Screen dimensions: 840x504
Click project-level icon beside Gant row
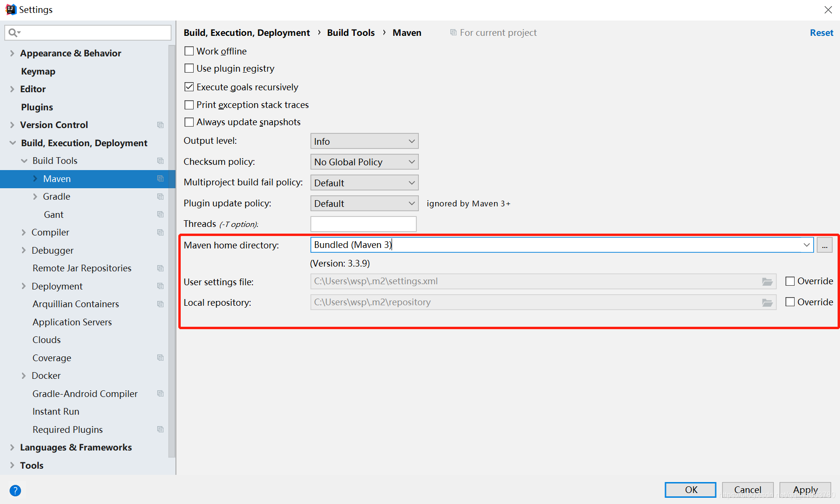click(x=161, y=214)
